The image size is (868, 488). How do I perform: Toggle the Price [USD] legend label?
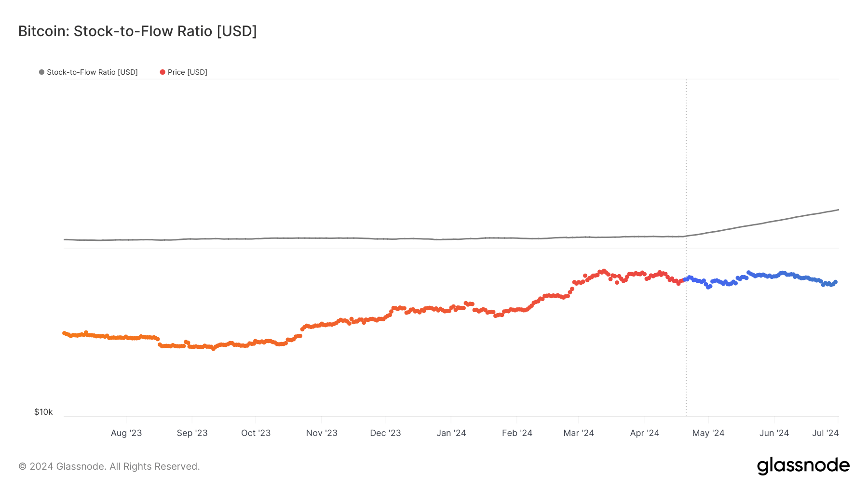click(x=188, y=72)
